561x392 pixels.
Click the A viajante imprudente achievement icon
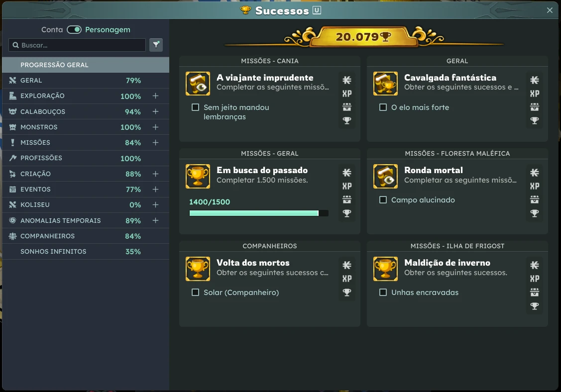(x=198, y=84)
